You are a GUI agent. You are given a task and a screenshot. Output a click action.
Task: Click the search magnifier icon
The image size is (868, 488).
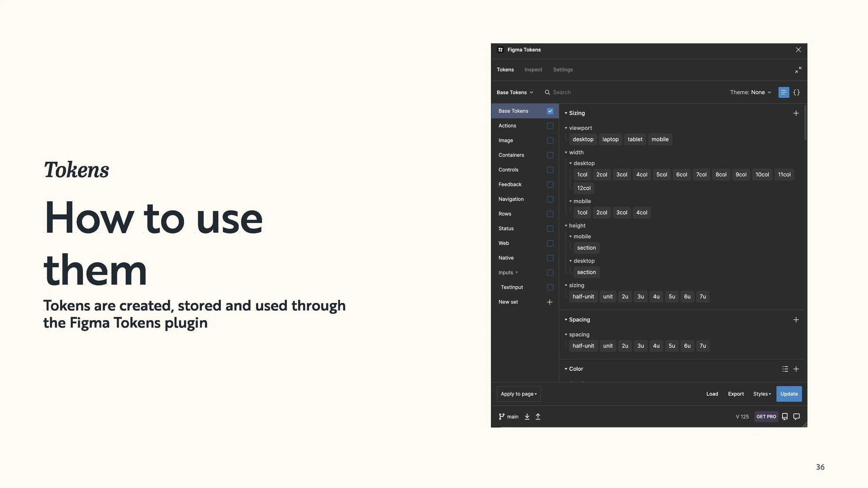tap(547, 92)
